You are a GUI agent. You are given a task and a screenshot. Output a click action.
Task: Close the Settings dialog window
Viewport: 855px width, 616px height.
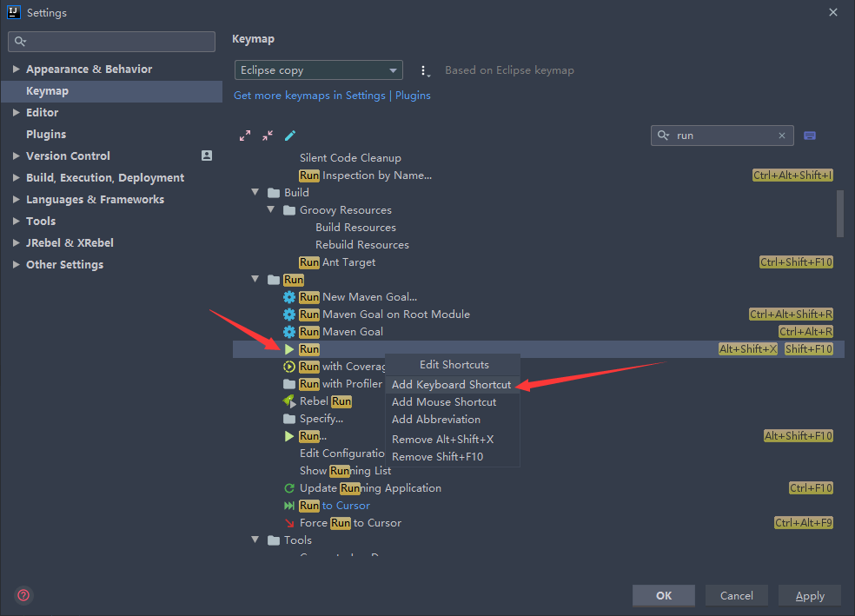coord(832,12)
